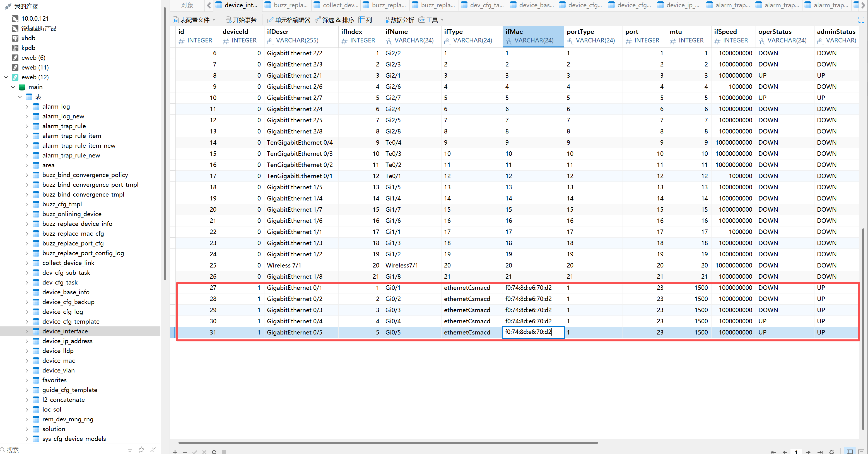Open the 工具 dropdown menu
The image size is (868, 454).
click(431, 20)
